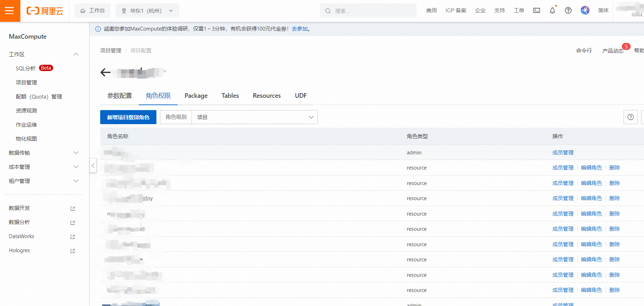The height and width of the screenshot is (306, 644).
Task: Open the help question mark icon in top bar
Action: 568,11
